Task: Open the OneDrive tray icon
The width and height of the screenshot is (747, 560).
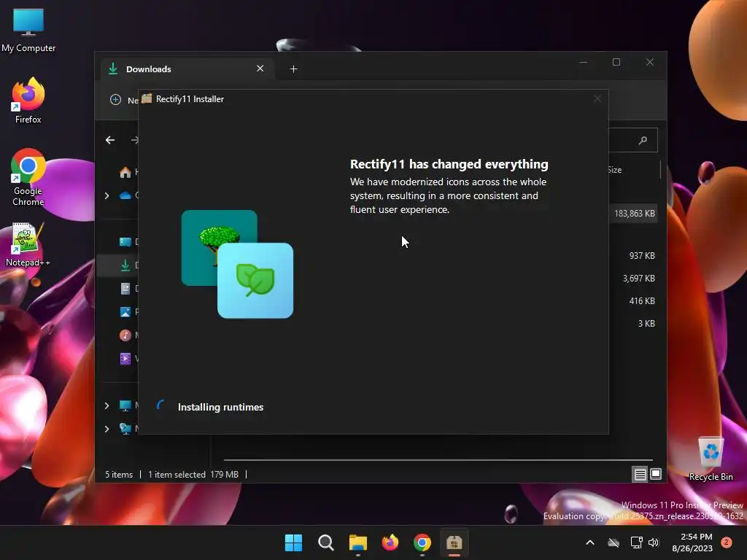Action: [x=614, y=542]
